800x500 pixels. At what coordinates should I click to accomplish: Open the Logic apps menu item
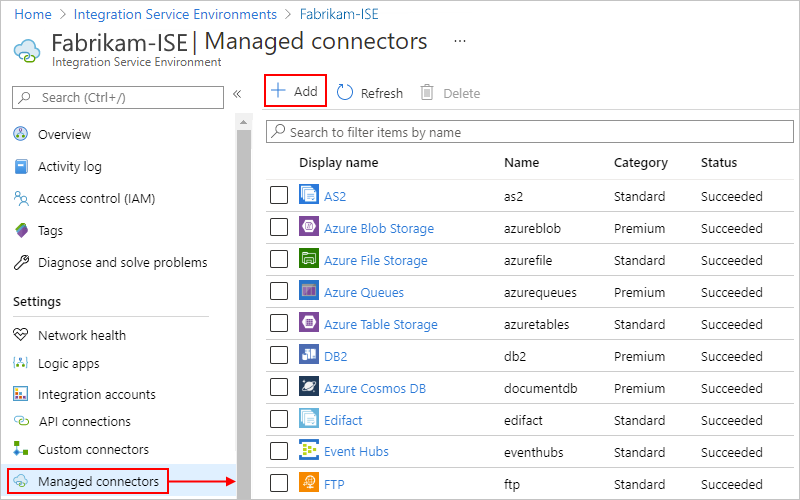[x=69, y=364]
